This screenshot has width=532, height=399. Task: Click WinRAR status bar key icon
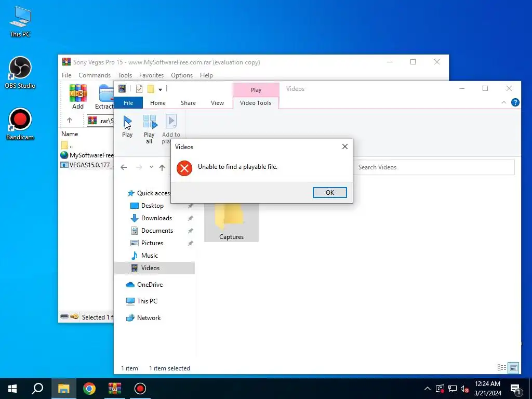(74, 317)
